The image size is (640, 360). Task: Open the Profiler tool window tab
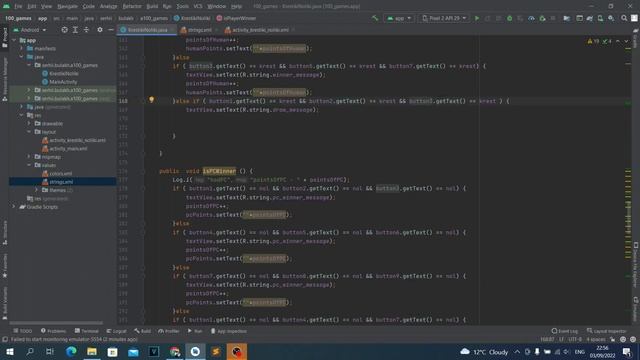click(169, 331)
